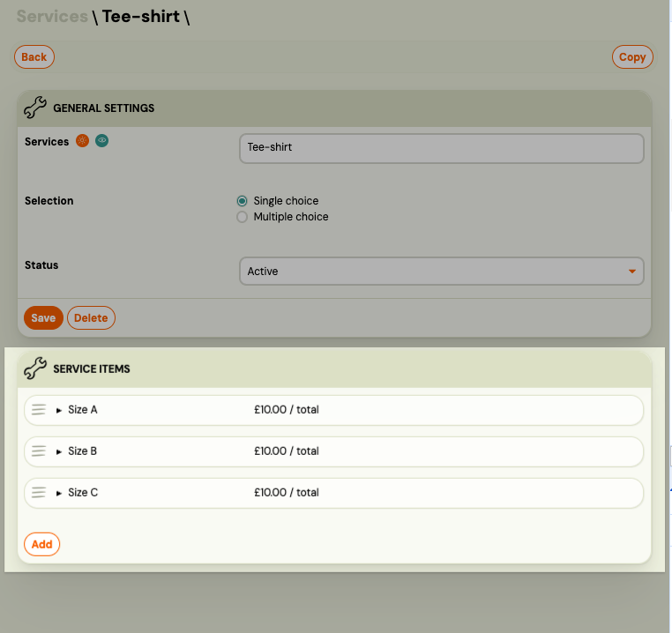
Task: Open the Status dropdown showing Active
Action: [442, 271]
